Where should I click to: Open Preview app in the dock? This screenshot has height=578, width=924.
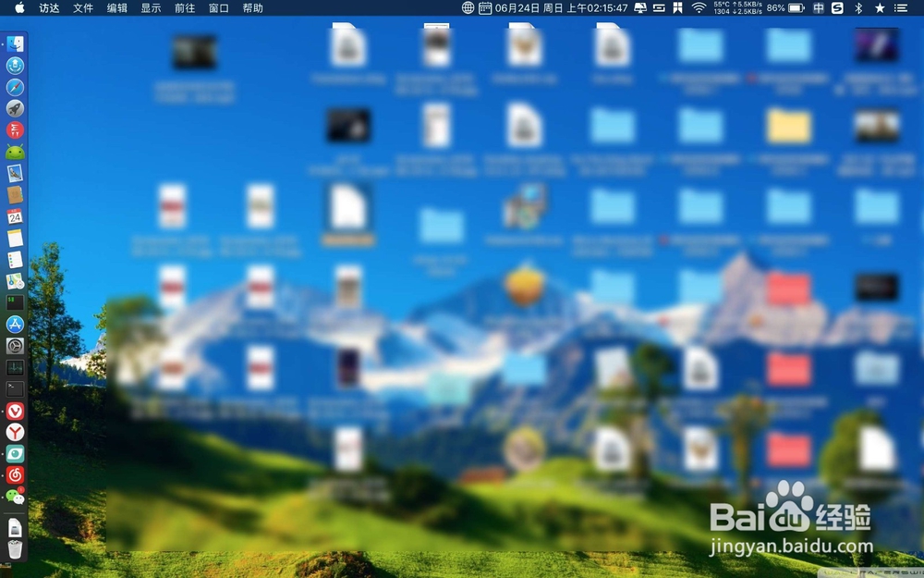[15, 174]
